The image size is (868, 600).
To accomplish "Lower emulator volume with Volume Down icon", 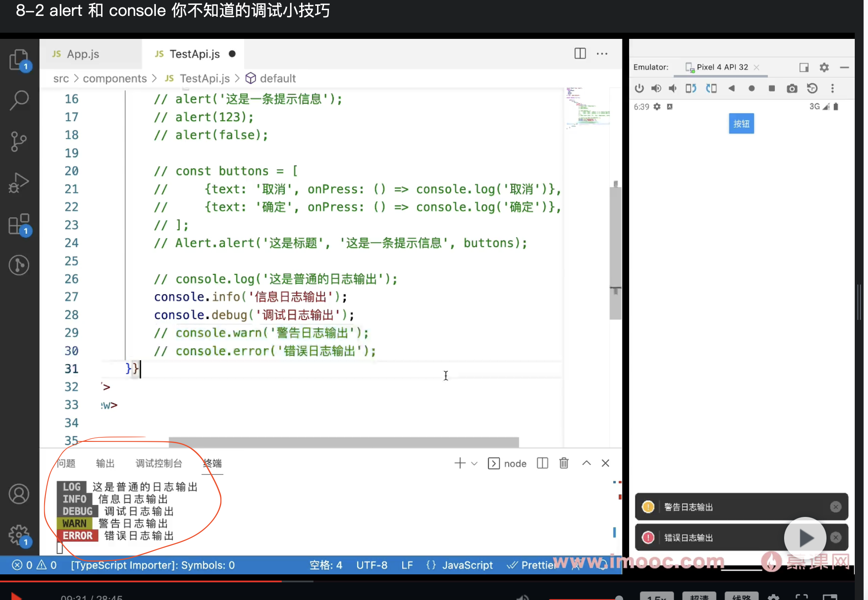I will (x=672, y=88).
